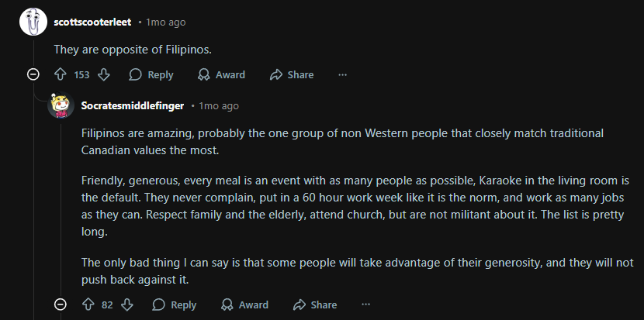Screen dimensions: 644x320
Task: Click scottscooterleet's paperclip avatar
Action: point(33,22)
